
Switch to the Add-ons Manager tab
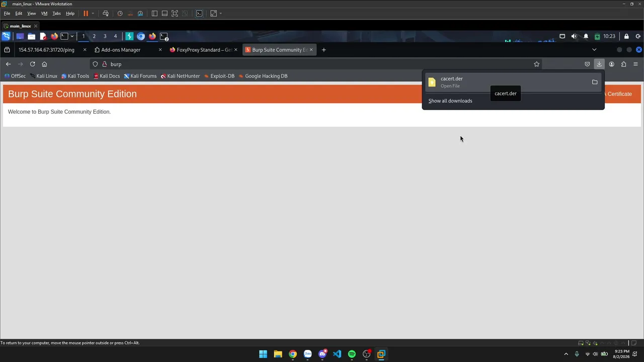[128, 50]
